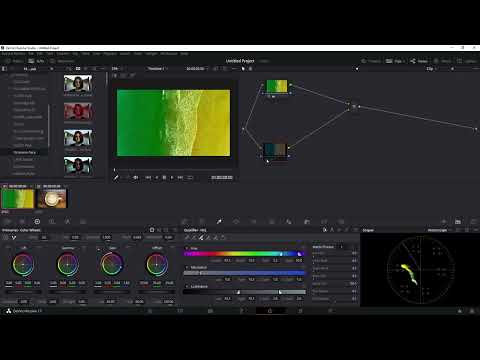The image size is (480, 360).
Task: Select the hand pan tool in node editor
Action: [x=251, y=69]
